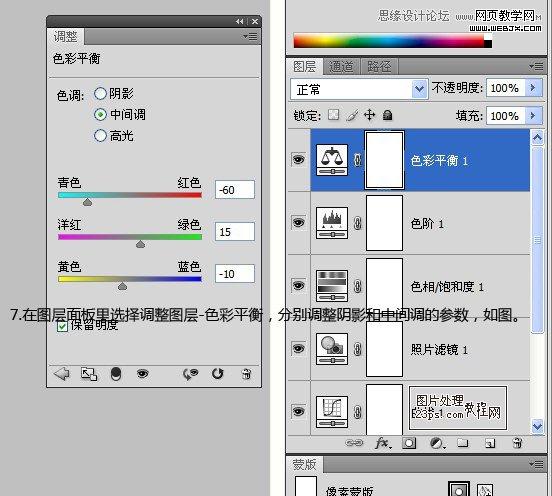Image resolution: width=552 pixels, height=496 pixels.
Task: Click the magenta-green slider handle
Action: (x=140, y=244)
